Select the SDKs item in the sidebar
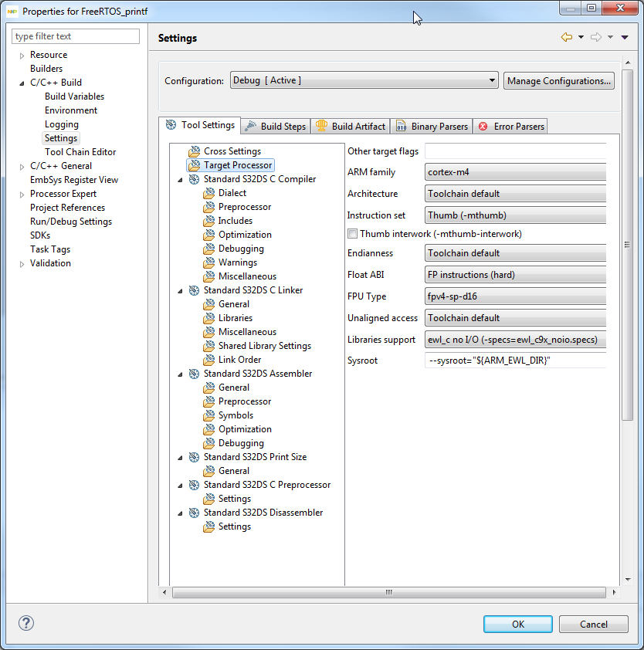The width and height of the screenshot is (644, 650). (40, 235)
